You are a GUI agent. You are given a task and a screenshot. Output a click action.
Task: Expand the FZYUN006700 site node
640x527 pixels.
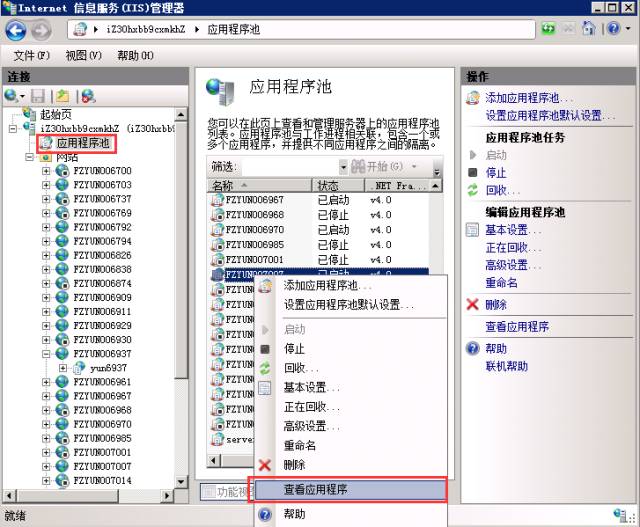[x=46, y=172]
